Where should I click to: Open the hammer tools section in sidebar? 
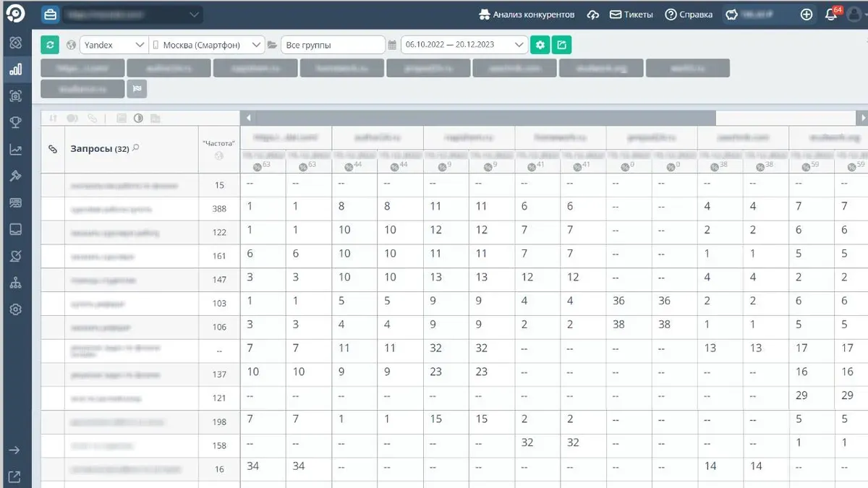pyautogui.click(x=16, y=176)
